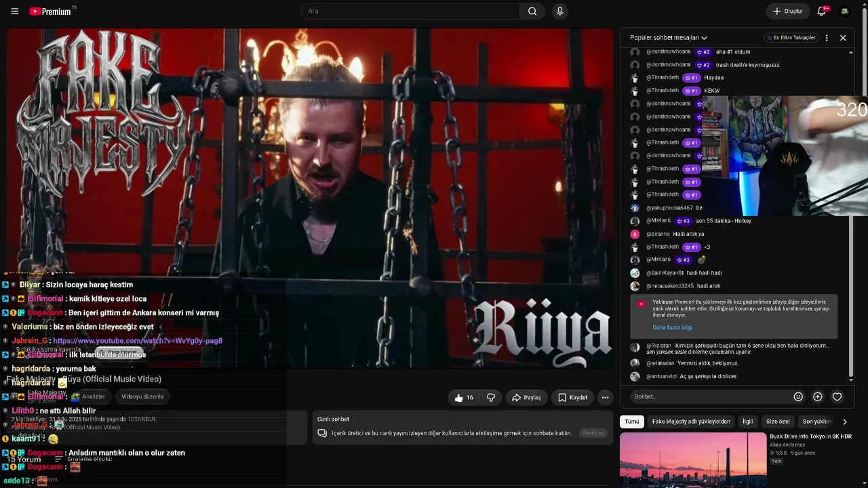Viewport: 868px width, 488px height.
Task: Select the 'İlgili' filter chip
Action: coord(747,422)
